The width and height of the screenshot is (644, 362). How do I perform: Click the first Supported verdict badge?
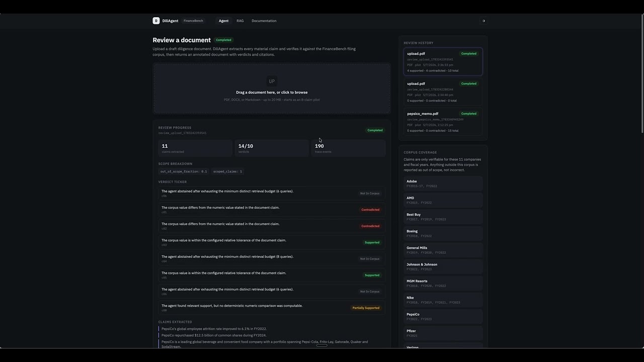tap(372, 242)
